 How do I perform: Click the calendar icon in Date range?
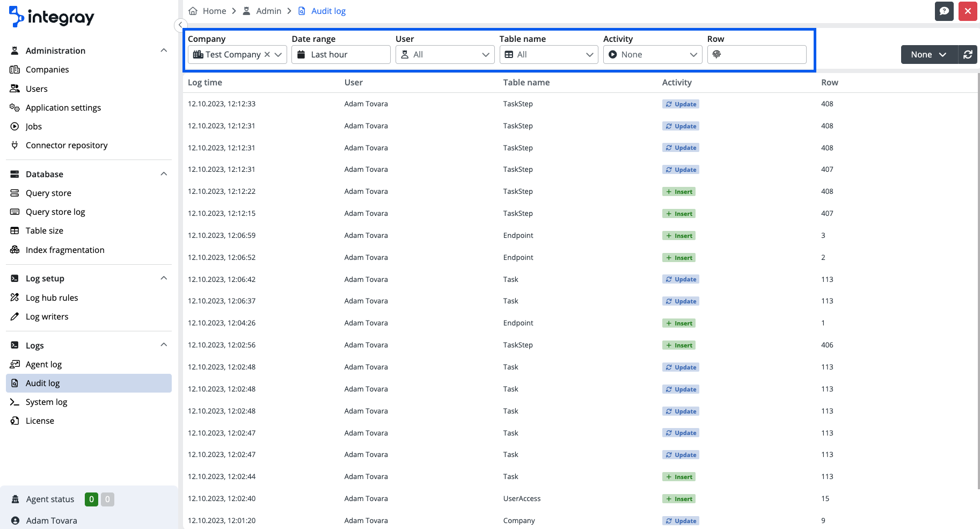pos(301,55)
